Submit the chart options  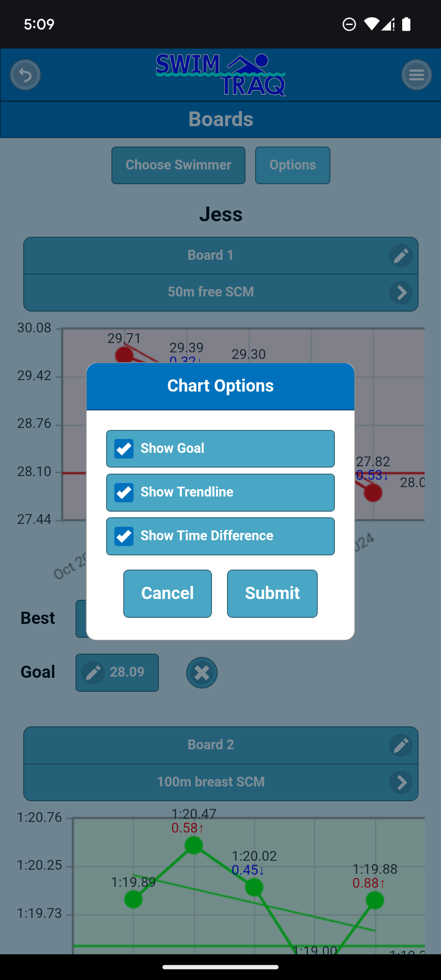(x=272, y=594)
